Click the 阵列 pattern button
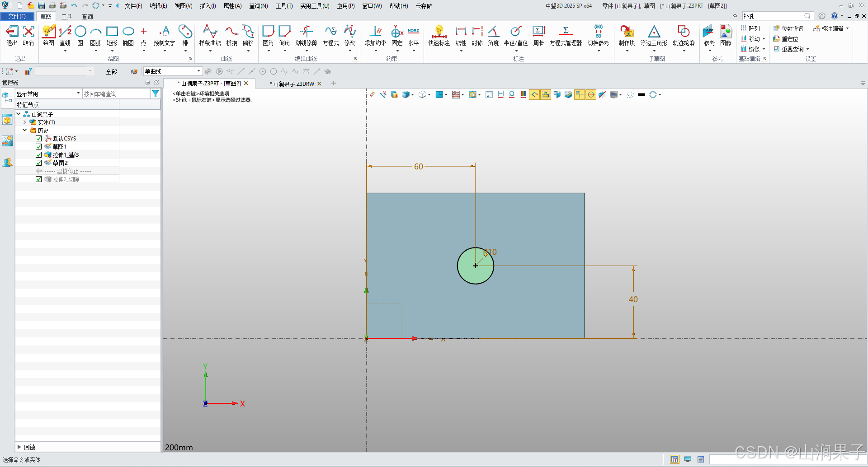Screen dimensions: 868x467 pos(750,28)
